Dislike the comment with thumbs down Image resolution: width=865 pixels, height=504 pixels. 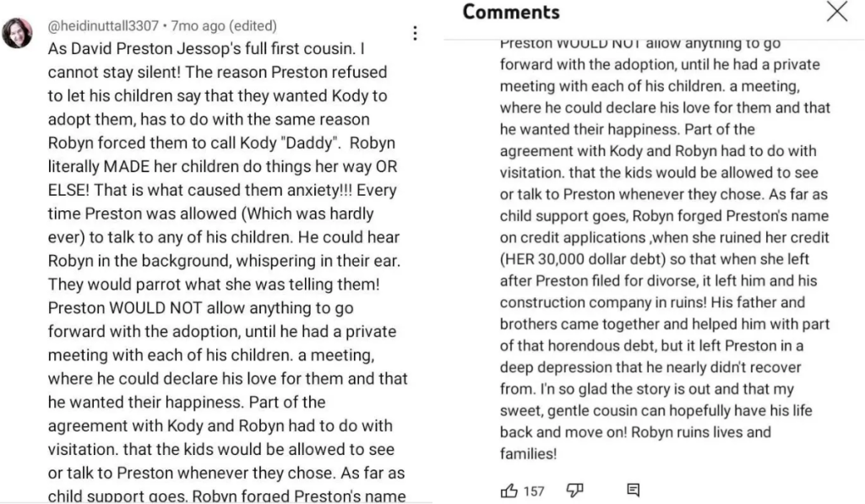575,490
